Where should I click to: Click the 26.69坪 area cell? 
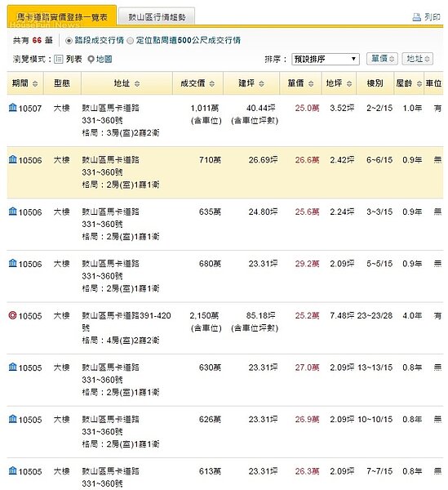[263, 160]
